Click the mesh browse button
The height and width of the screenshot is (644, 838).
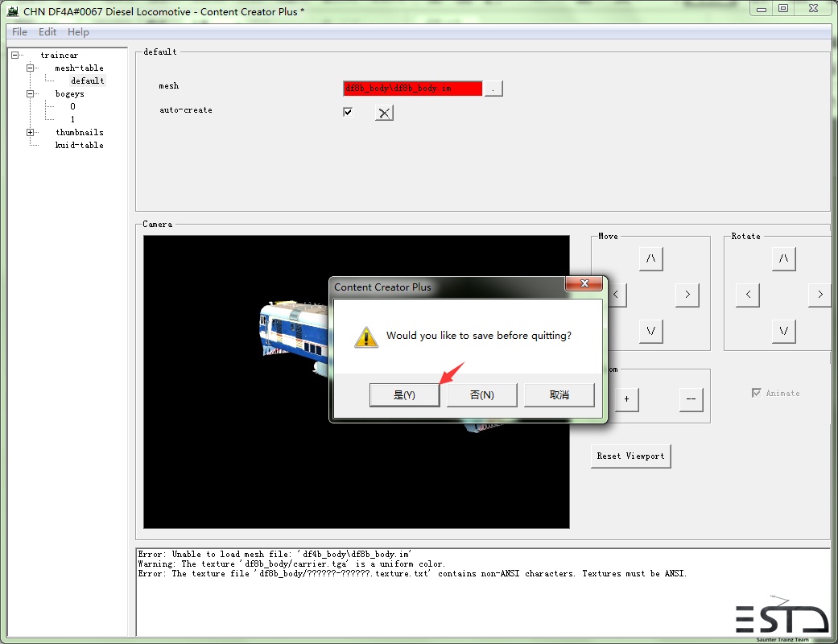493,89
